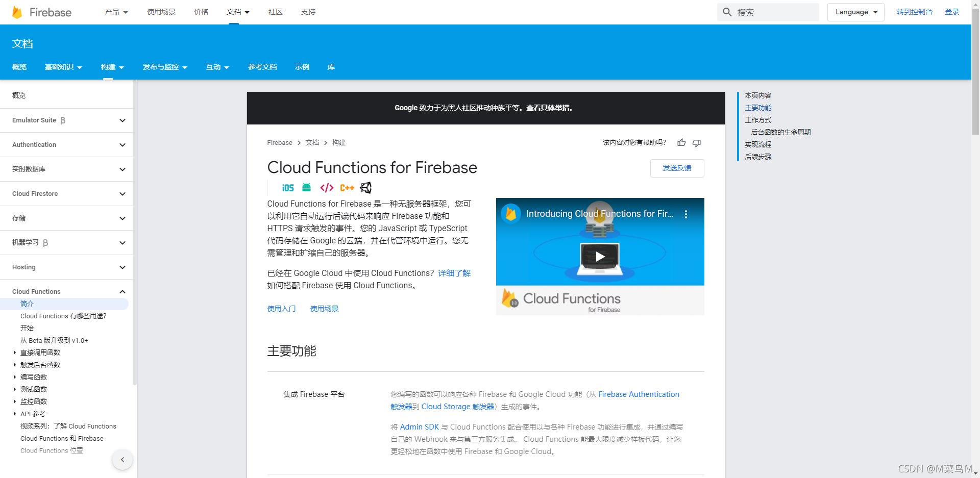The height and width of the screenshot is (478, 980).
Task: Switch to the 库 tab
Action: 331,67
